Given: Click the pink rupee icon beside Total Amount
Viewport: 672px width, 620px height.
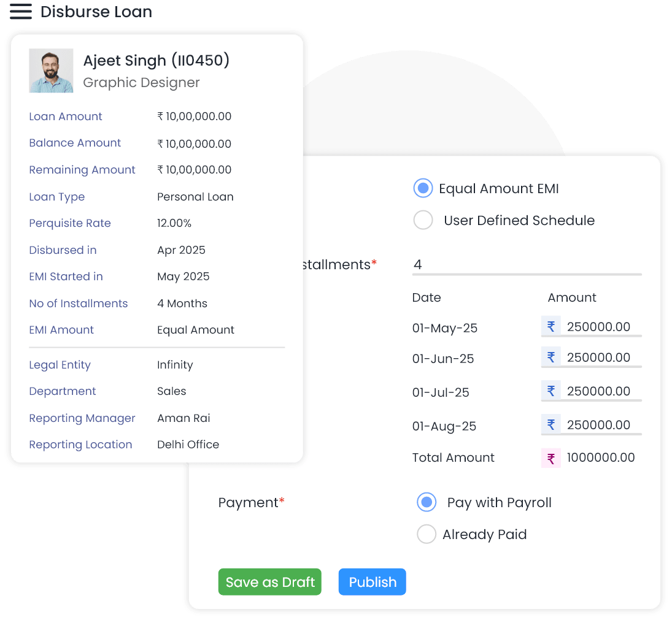Looking at the screenshot, I should (x=550, y=458).
